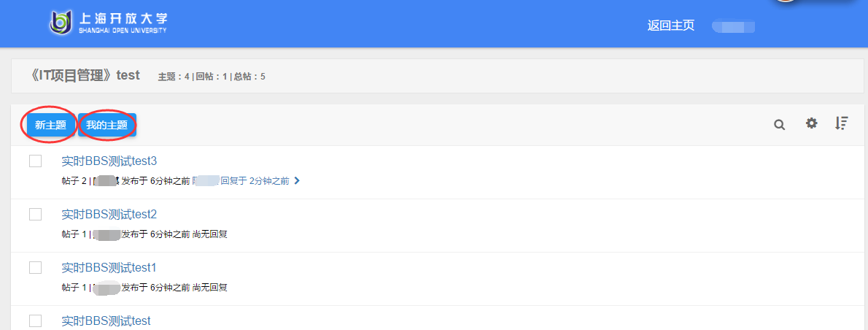Click the 《IT项目管理》test forum title
Image resolution: width=868 pixels, height=330 pixels.
tap(84, 75)
